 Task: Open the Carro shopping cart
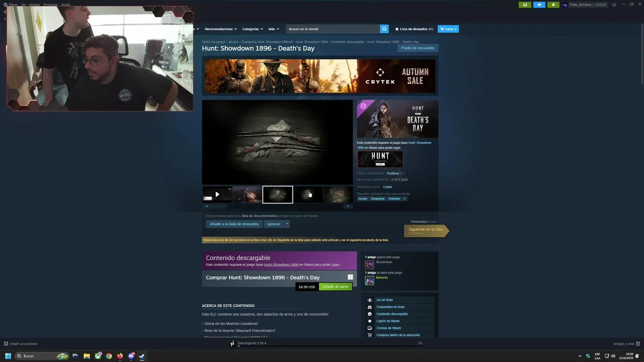pyautogui.click(x=448, y=29)
